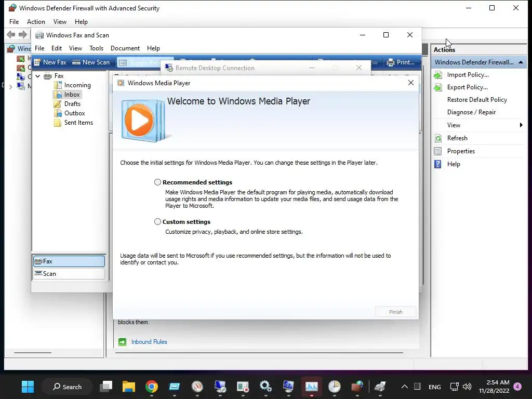Click the Back arrow in the Firewall toolbar

[x=11, y=34]
